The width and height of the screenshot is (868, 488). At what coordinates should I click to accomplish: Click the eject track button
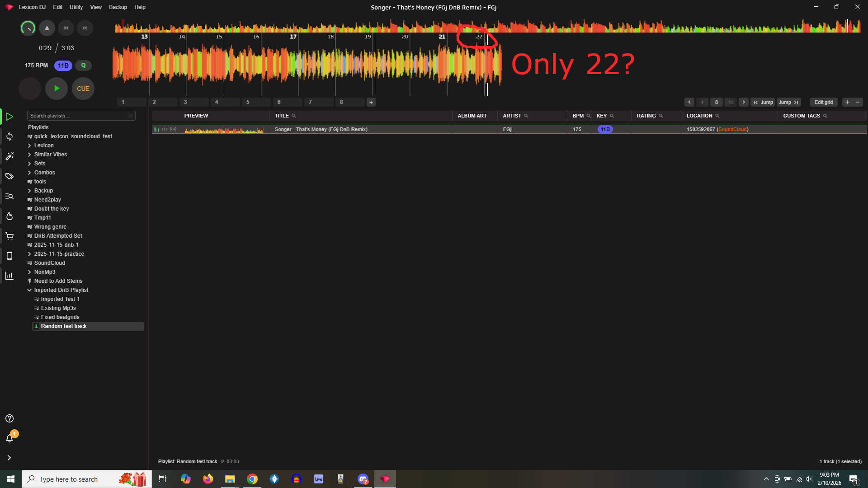47,28
